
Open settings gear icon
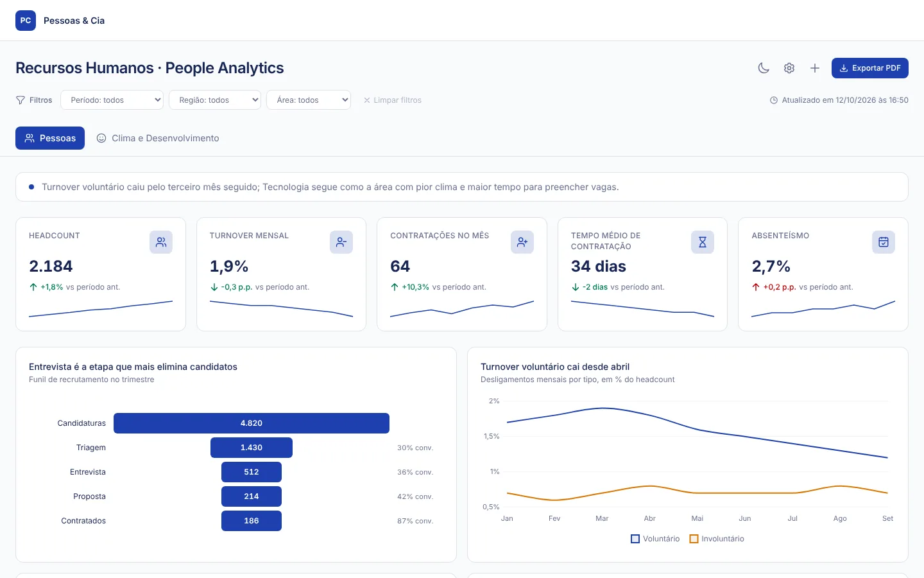click(789, 68)
